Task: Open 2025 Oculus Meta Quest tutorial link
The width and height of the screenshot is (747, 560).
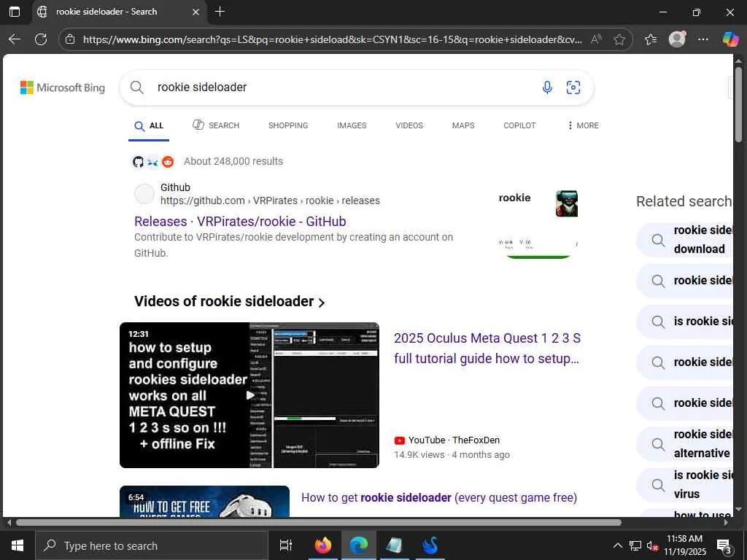Action: point(487,348)
